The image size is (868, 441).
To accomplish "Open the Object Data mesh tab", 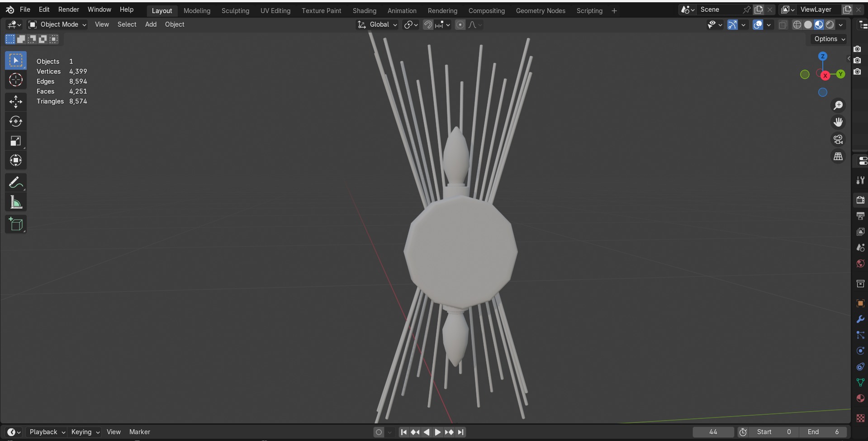I will coord(860,383).
